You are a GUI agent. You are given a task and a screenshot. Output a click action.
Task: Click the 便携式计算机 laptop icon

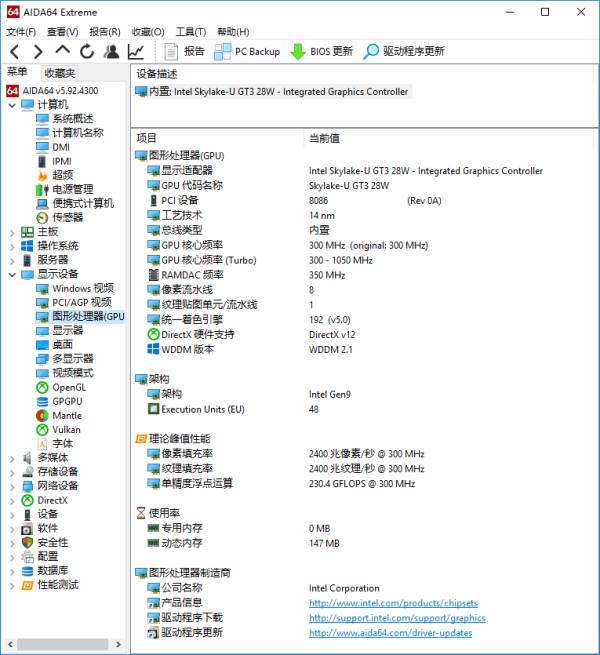click(42, 204)
